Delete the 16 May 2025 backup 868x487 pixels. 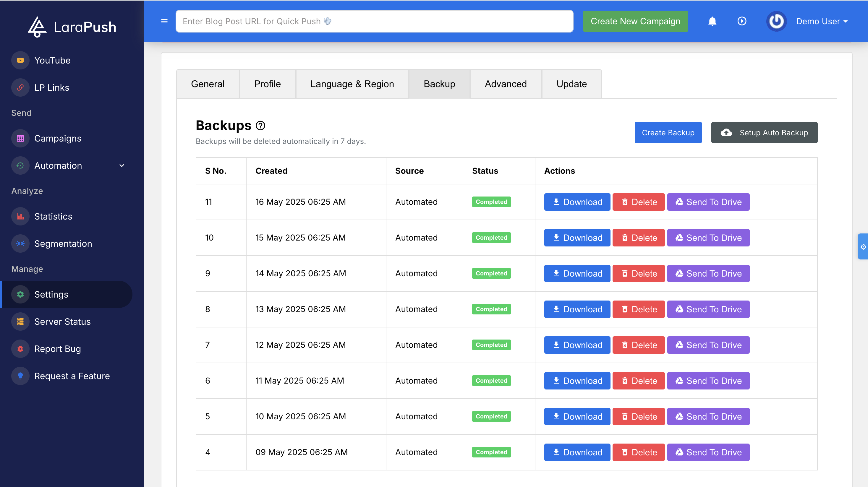point(638,202)
